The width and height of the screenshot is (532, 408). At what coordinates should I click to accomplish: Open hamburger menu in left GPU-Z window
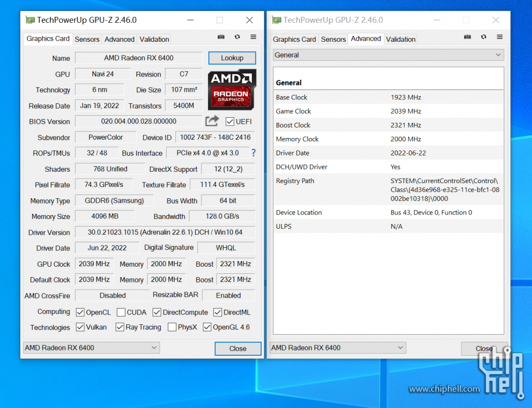253,36
